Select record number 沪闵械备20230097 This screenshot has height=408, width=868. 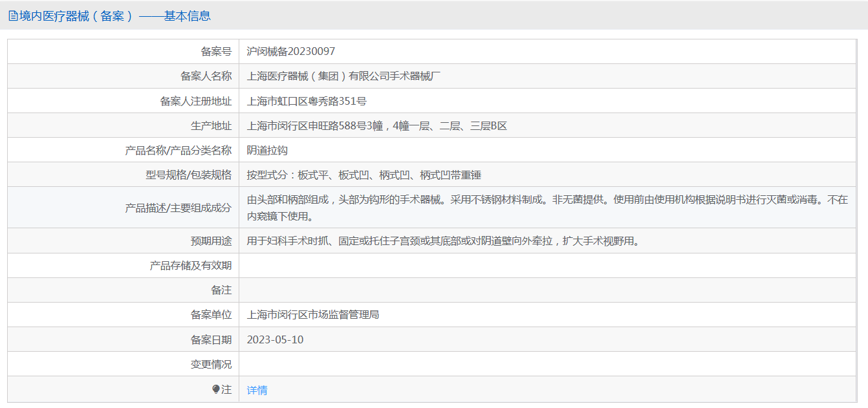pos(291,52)
